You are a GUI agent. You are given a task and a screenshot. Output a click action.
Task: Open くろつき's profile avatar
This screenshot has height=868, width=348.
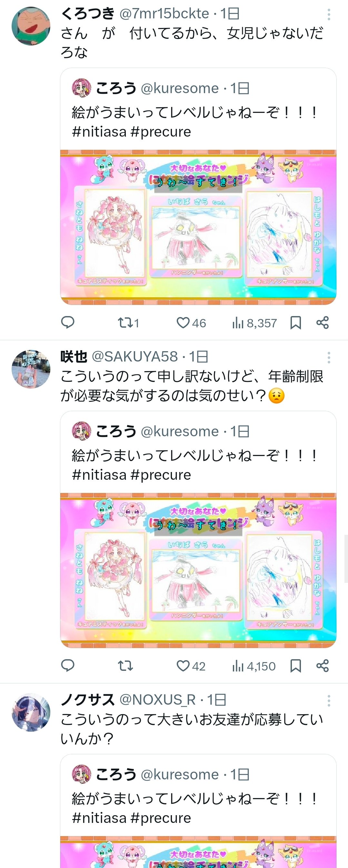click(31, 26)
